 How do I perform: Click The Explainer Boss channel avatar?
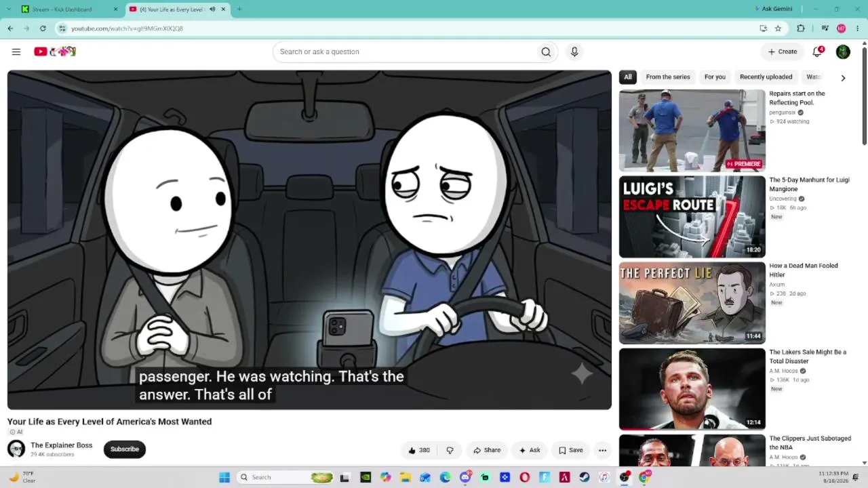pos(16,449)
